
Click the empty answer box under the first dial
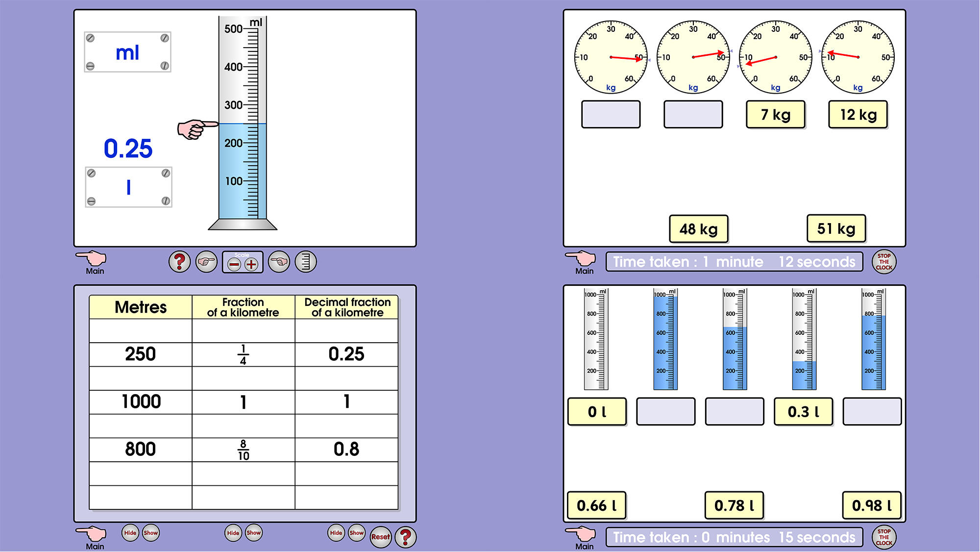[x=611, y=114]
